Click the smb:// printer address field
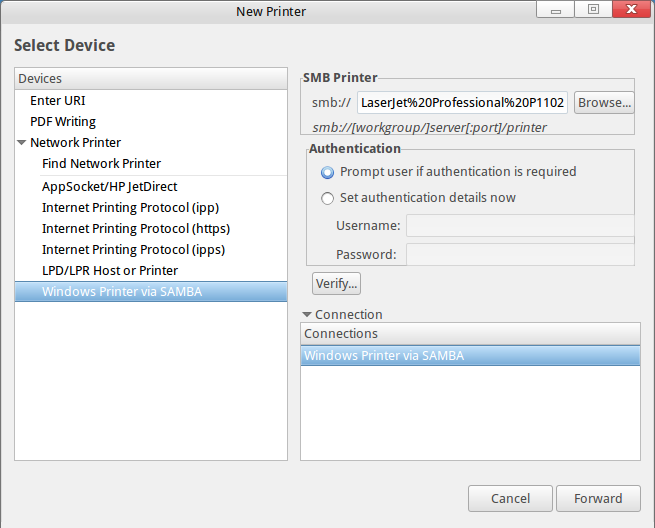Viewport: 655px width, 528px height. click(x=463, y=102)
